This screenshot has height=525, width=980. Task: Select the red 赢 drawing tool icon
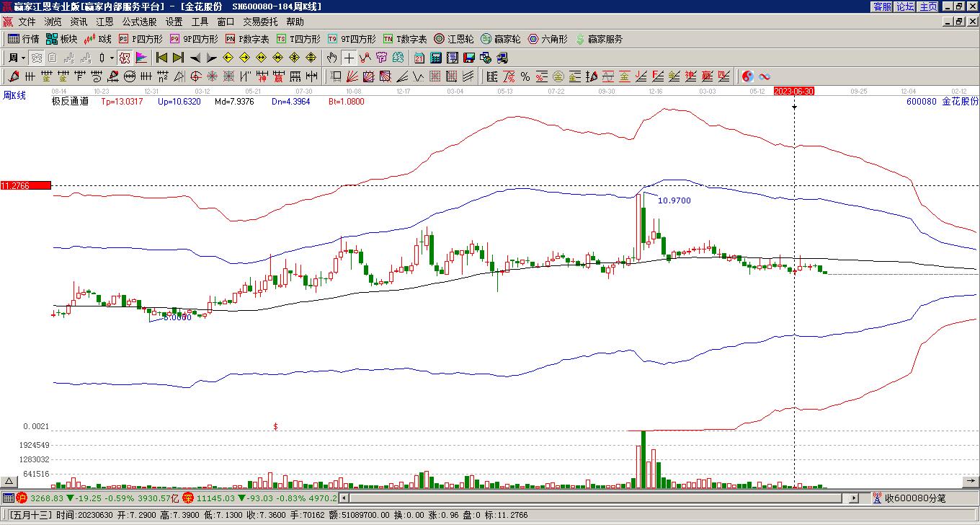[278, 76]
